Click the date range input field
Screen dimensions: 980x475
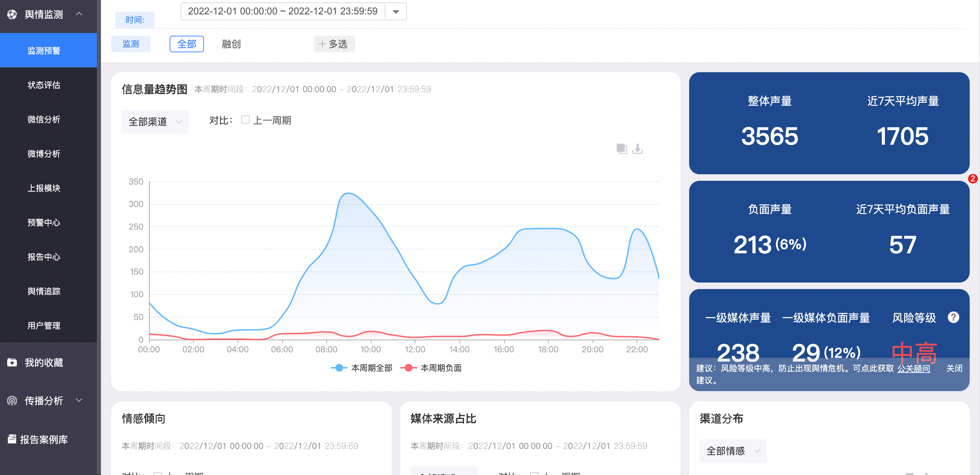point(283,11)
